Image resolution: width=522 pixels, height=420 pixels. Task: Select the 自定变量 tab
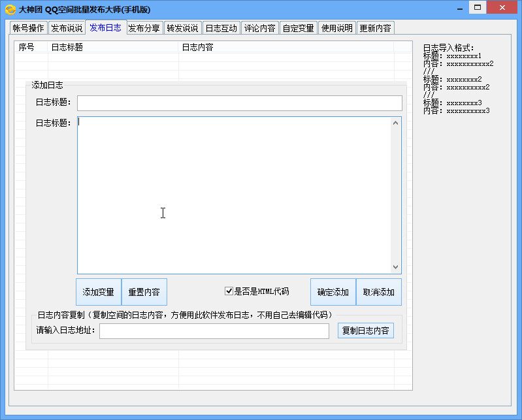pyautogui.click(x=299, y=28)
